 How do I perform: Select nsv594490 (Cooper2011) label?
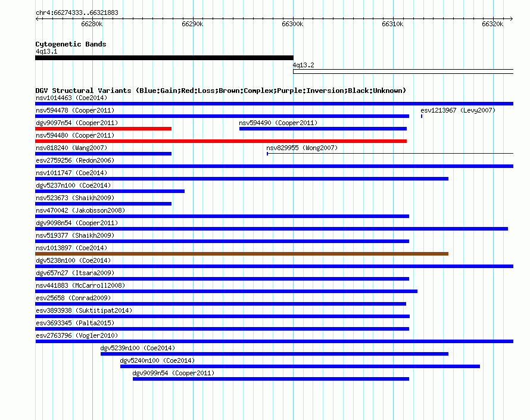[x=278, y=123]
